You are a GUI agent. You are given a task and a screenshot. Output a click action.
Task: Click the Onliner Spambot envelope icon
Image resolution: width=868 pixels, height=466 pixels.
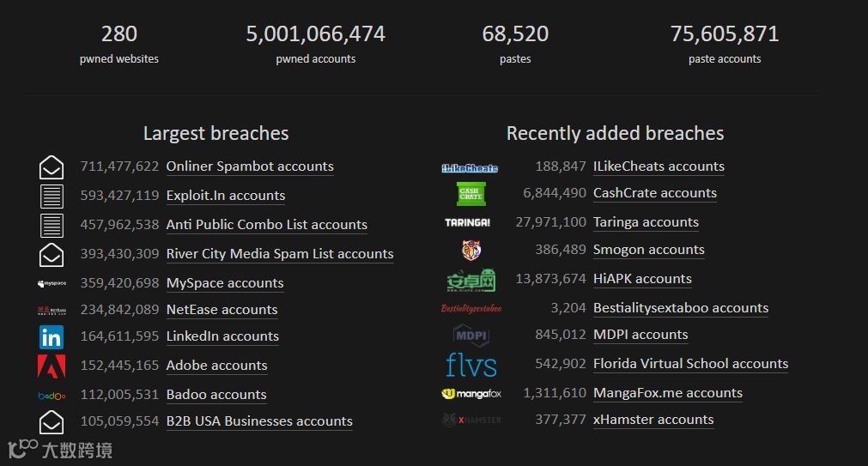(x=52, y=167)
